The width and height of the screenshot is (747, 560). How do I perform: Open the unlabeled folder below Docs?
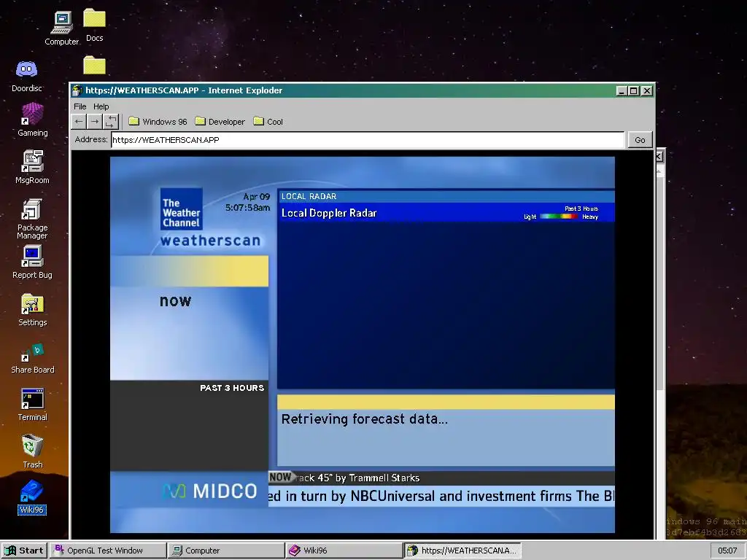94,65
